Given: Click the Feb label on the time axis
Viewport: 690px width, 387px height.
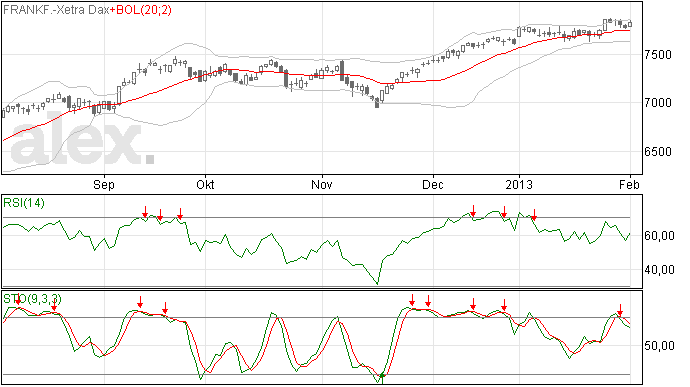Looking at the screenshot, I should coord(629,184).
